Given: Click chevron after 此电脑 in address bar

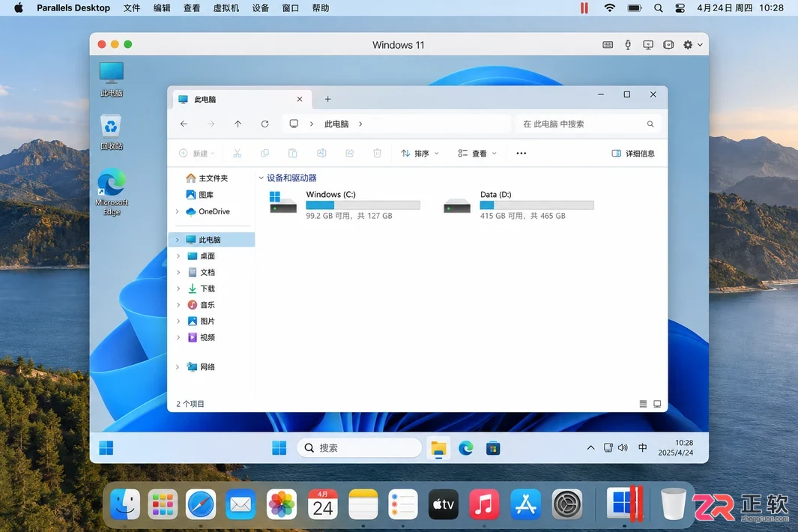Looking at the screenshot, I should coord(360,124).
